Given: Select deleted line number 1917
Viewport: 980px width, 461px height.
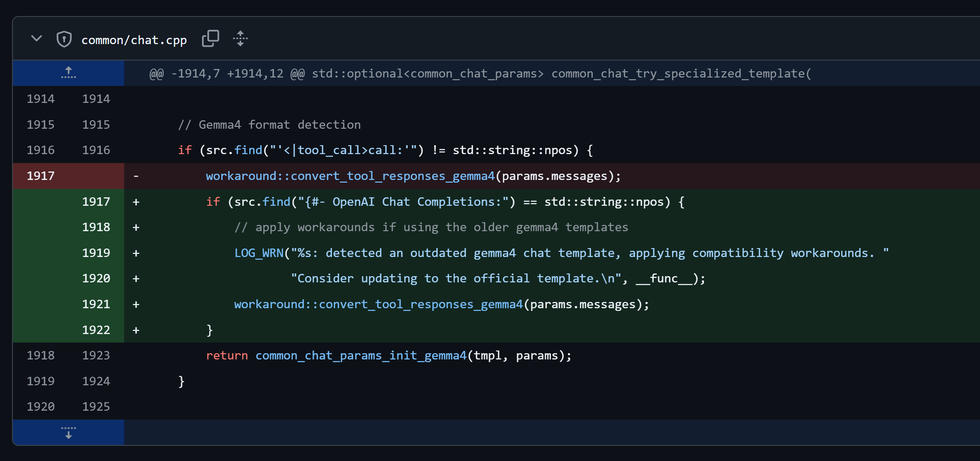Looking at the screenshot, I should point(40,176).
